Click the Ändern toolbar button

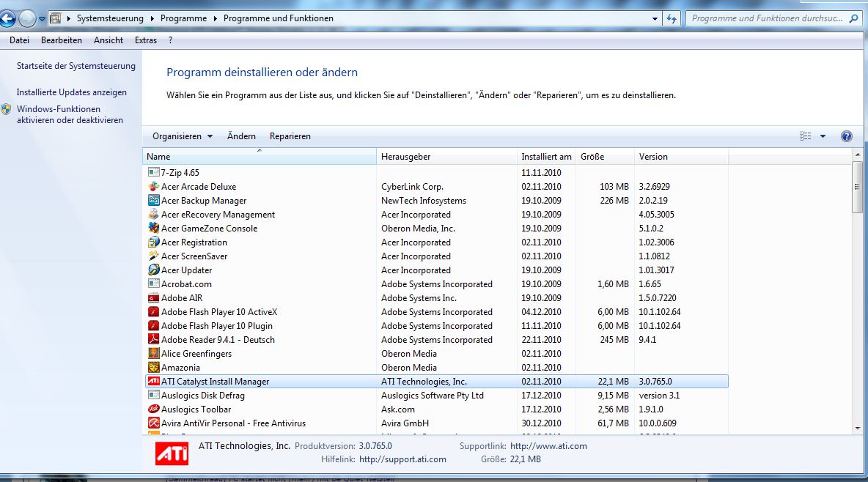point(241,136)
